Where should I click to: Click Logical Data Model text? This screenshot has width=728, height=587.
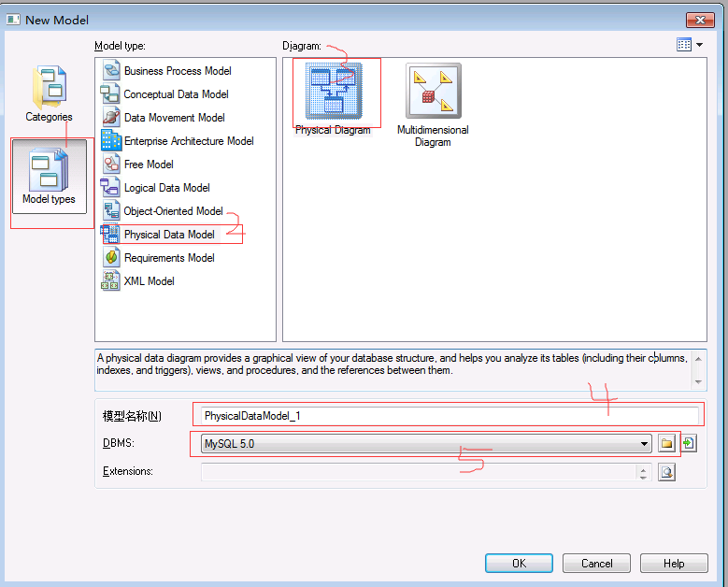[166, 188]
